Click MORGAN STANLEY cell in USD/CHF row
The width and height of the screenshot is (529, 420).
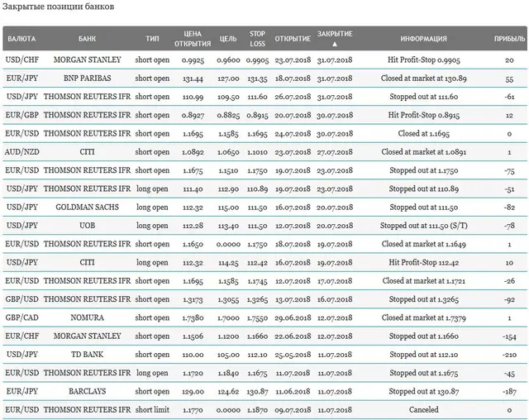[x=87, y=60]
